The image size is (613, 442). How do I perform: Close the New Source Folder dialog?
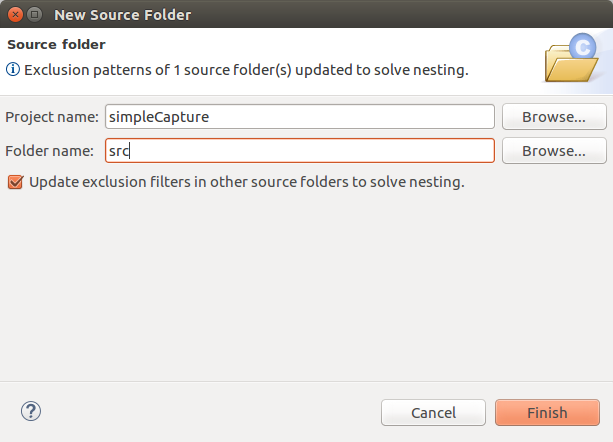tap(15, 15)
